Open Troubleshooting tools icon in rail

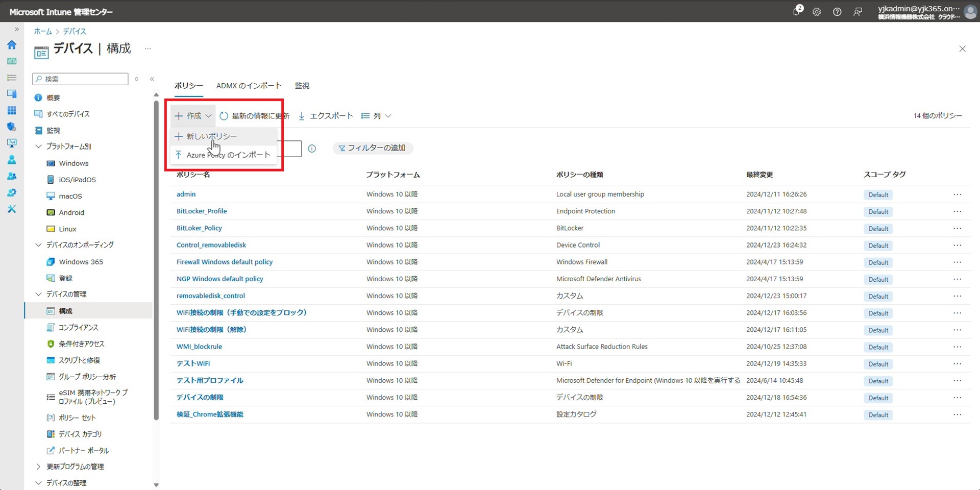point(12,209)
